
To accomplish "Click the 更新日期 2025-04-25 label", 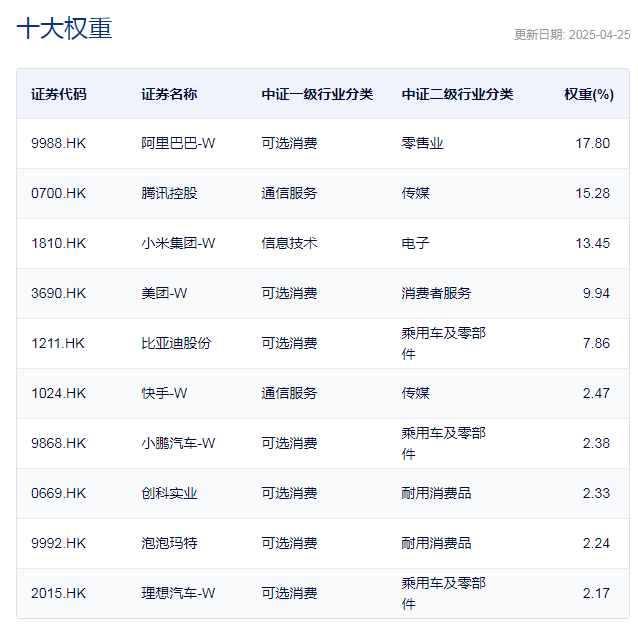I will click(572, 34).
